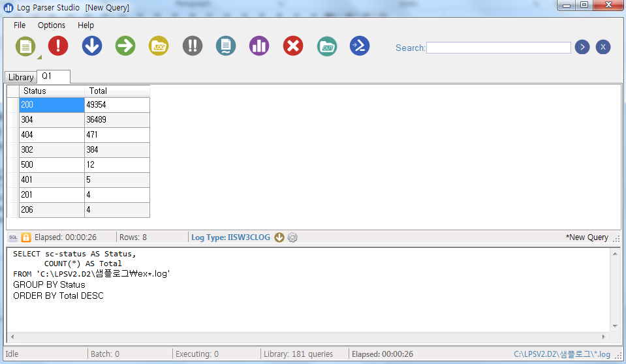Switch to the Library tab

21,77
